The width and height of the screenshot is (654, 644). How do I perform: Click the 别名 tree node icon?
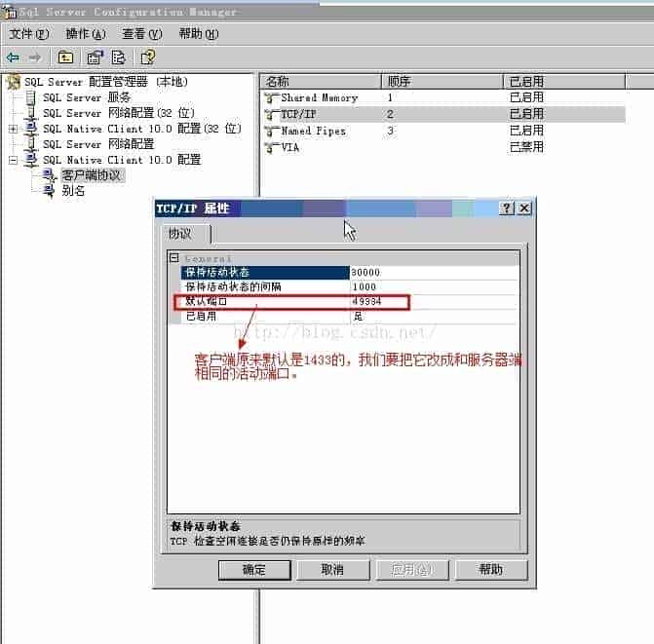(x=49, y=191)
